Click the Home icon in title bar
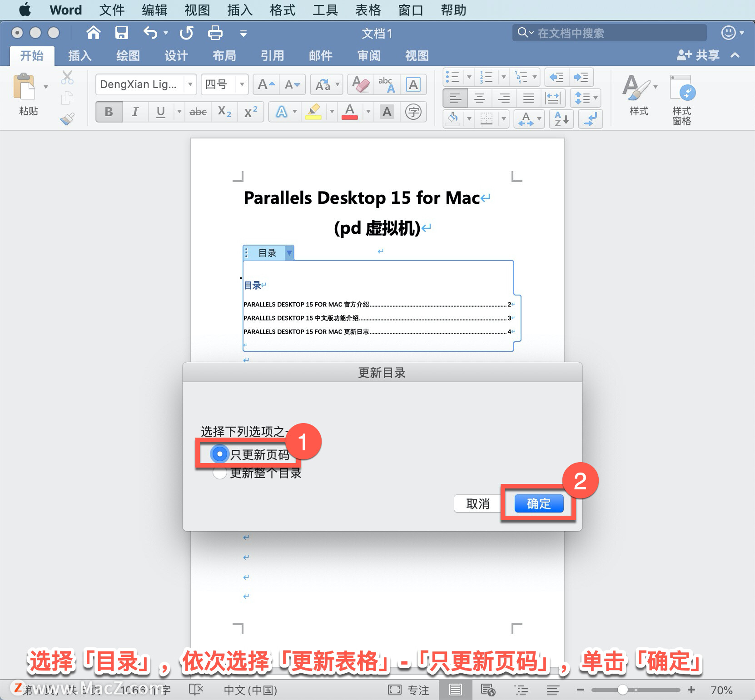This screenshot has height=700, width=755. (93, 33)
